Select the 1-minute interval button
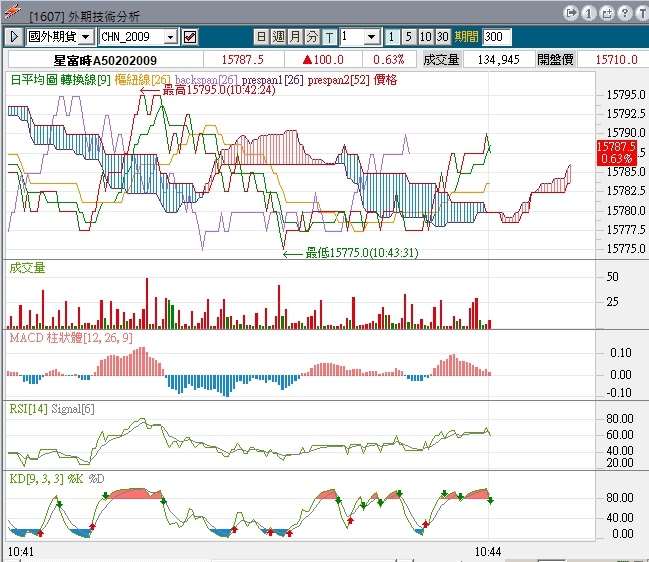Image resolution: width=649 pixels, height=562 pixels. pyautogui.click(x=391, y=37)
